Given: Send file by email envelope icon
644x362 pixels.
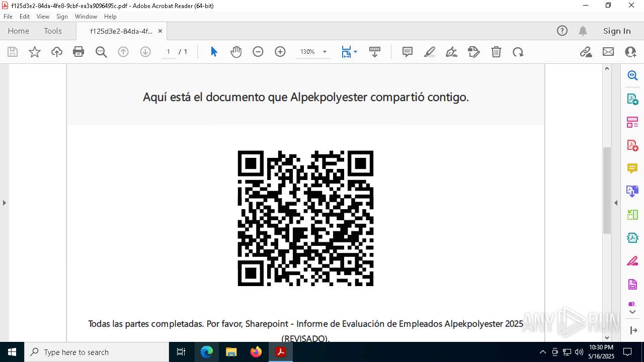Looking at the screenshot, I should tap(608, 52).
